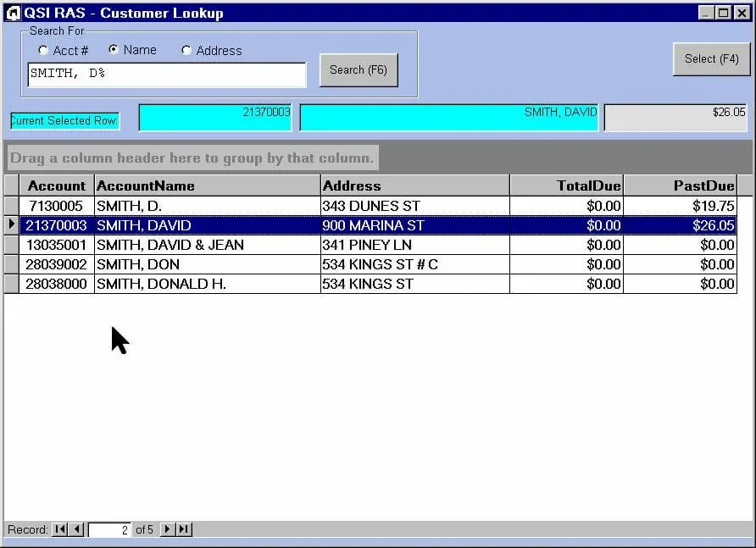Screen dimensions: 756x548
Task: Click the search text field containing SMITH, D%
Action: pyautogui.click(x=167, y=75)
